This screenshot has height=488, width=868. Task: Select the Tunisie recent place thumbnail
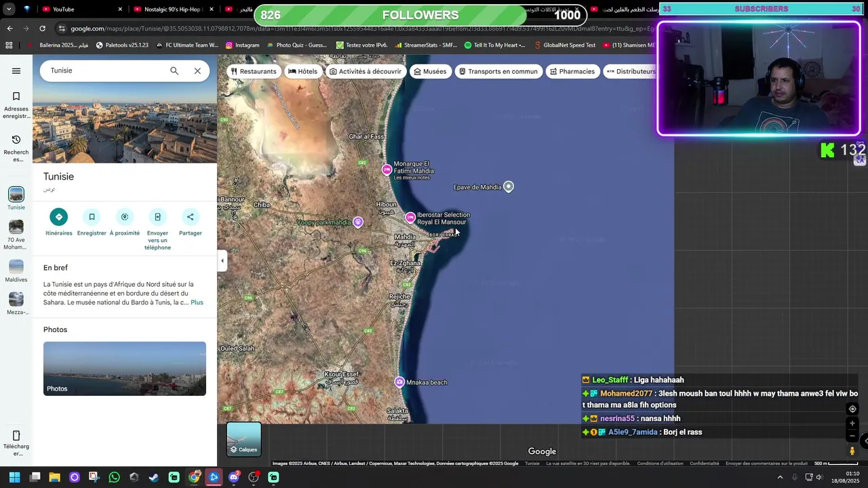[x=16, y=199]
